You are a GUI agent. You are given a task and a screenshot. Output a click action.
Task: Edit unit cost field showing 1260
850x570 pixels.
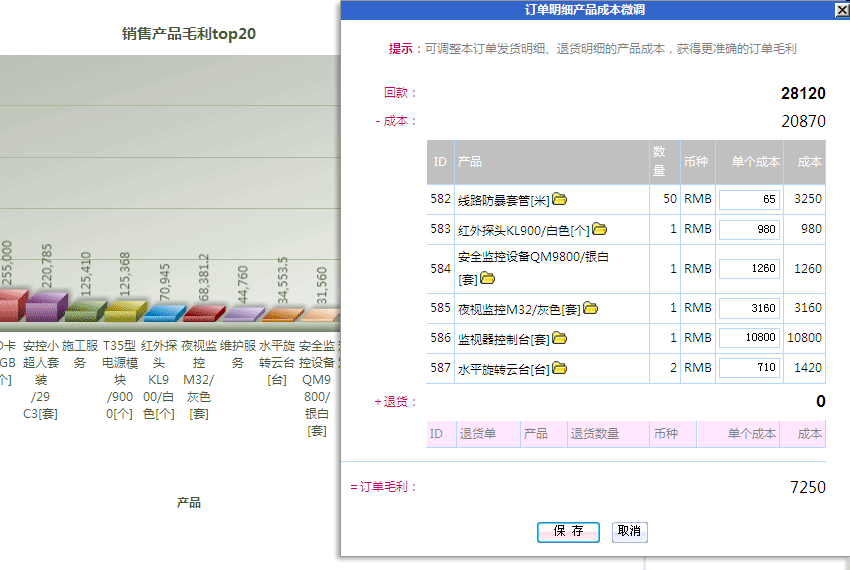(749, 268)
